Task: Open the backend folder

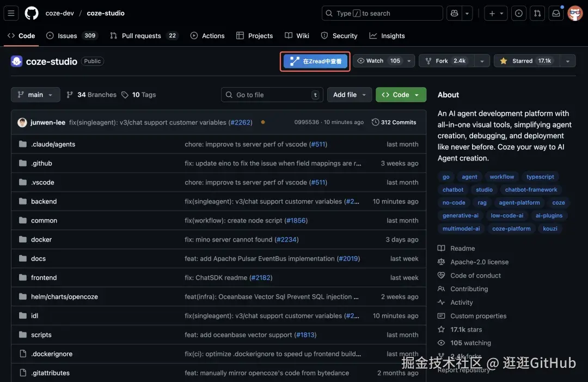Action: click(x=44, y=201)
